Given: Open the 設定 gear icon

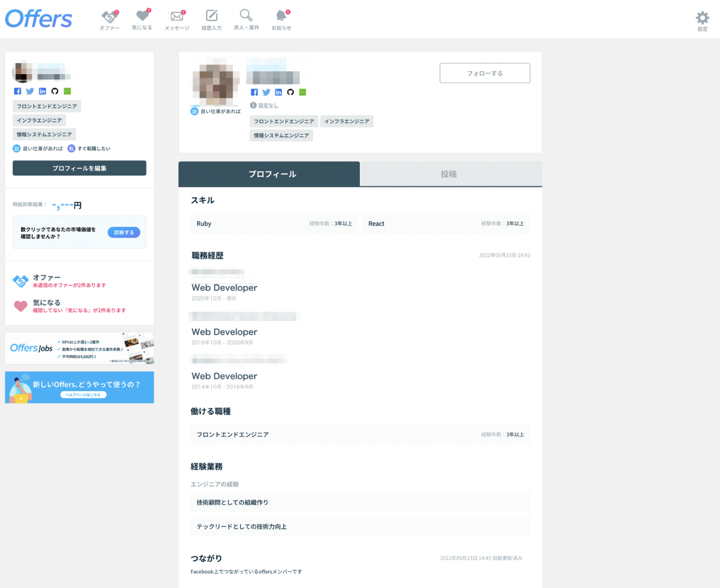Looking at the screenshot, I should (x=703, y=21).
